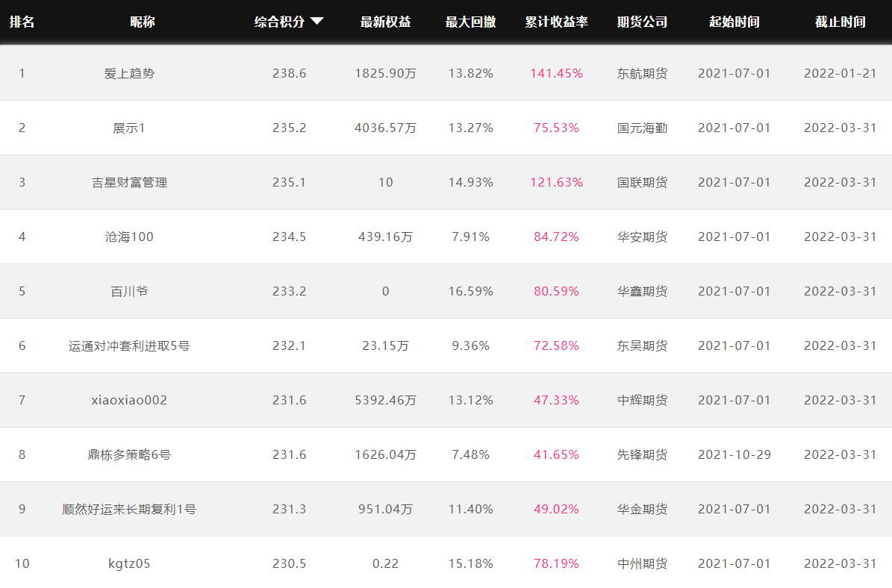
Task: Click the 2022-01-21 end date
Action: coord(840,73)
